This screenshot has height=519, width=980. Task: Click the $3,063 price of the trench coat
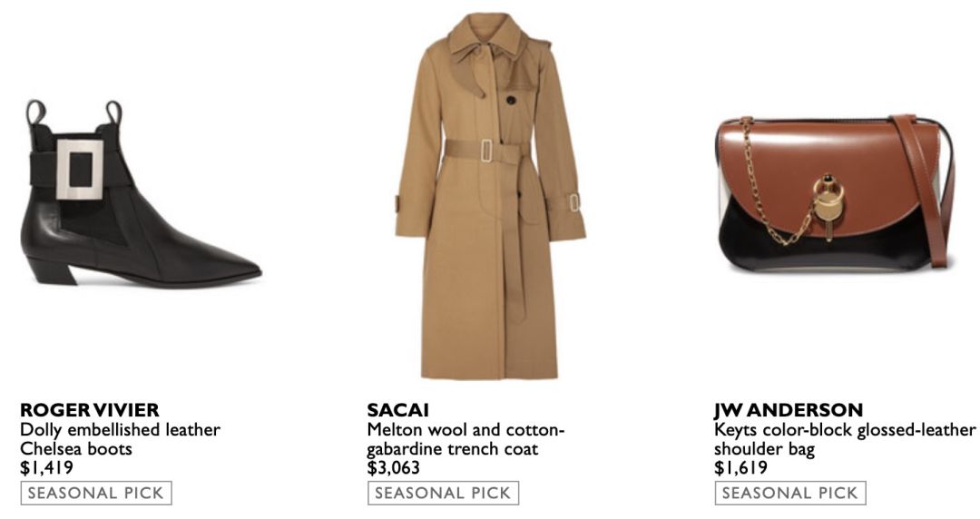(393, 467)
